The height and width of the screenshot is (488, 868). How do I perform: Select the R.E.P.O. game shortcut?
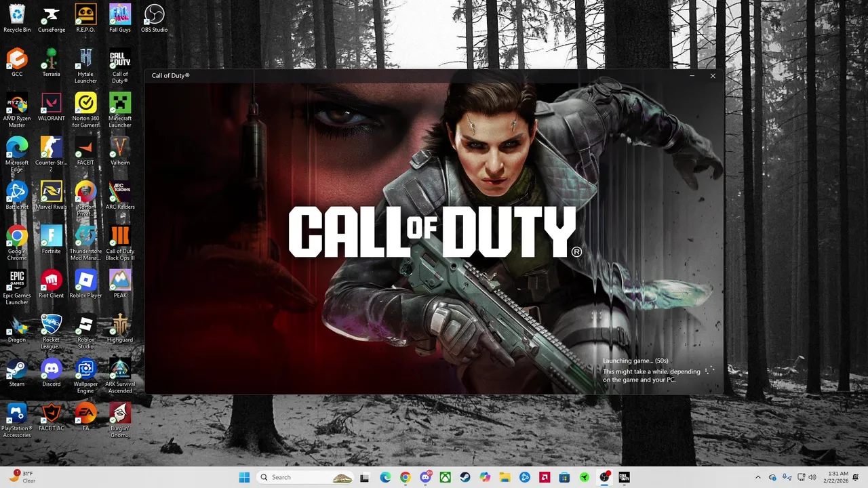pyautogui.click(x=85, y=18)
